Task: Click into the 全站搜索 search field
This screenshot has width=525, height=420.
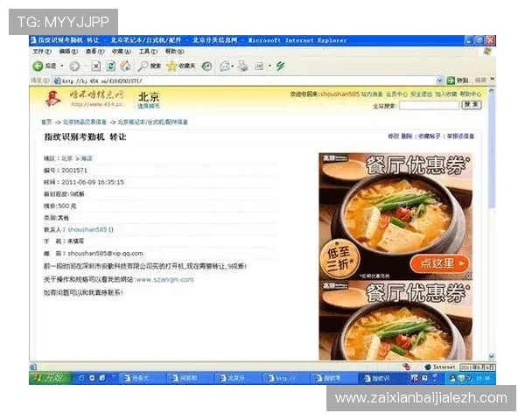Action: (430, 105)
